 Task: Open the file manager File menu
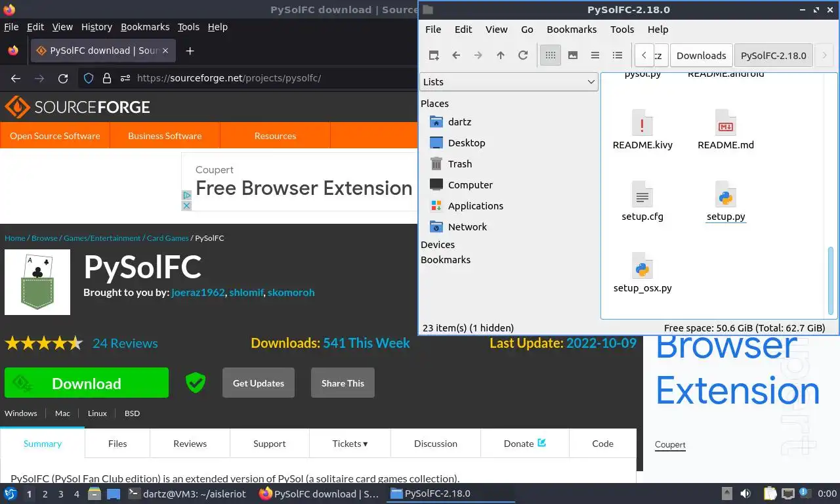(433, 30)
